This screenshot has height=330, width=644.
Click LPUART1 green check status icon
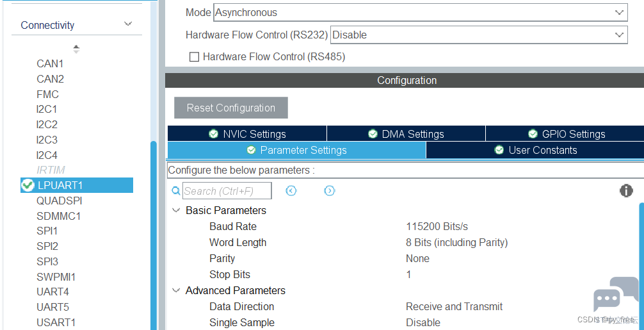pyautogui.click(x=28, y=185)
